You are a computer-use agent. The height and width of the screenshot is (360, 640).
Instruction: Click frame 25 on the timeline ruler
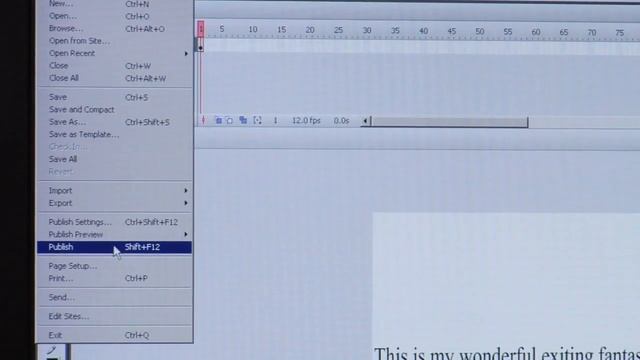(x=338, y=30)
